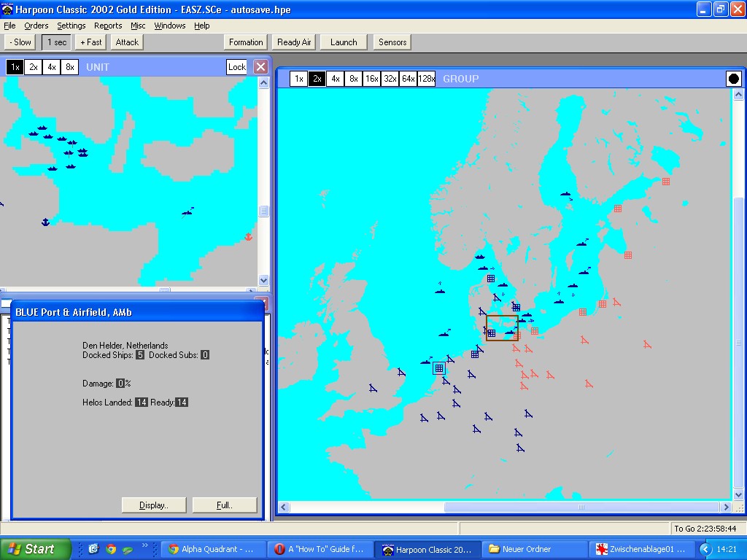The width and height of the screenshot is (747, 560).
Task: Open the Formation editor button
Action: click(x=246, y=42)
